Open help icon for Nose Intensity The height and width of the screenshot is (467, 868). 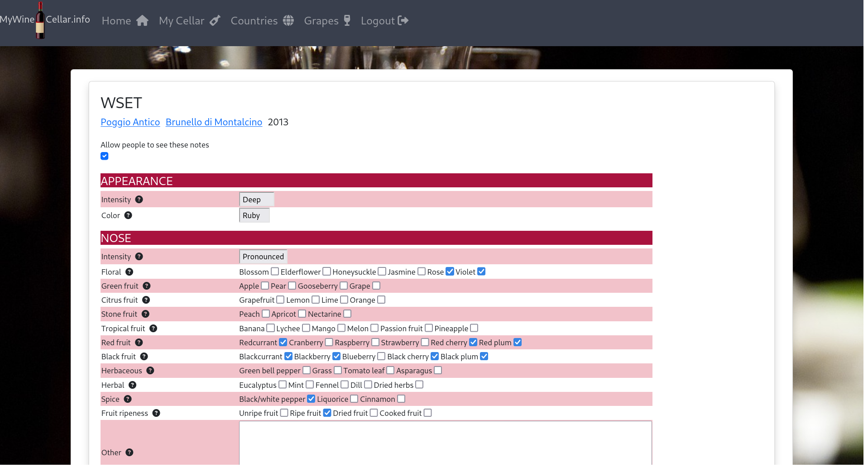139,257
